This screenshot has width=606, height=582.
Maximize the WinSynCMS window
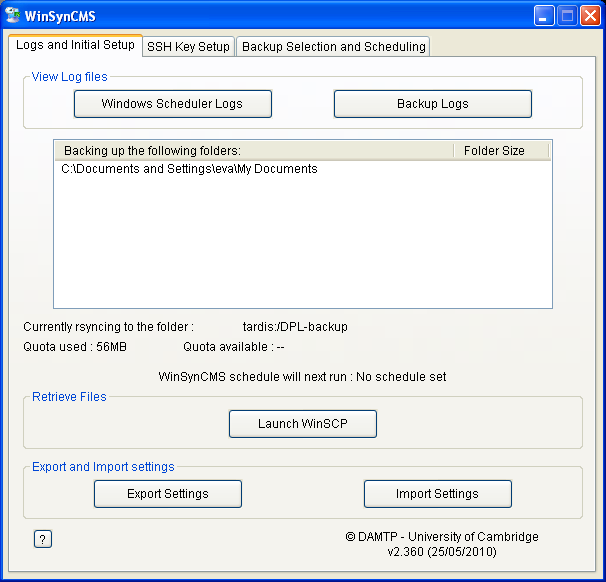click(567, 15)
